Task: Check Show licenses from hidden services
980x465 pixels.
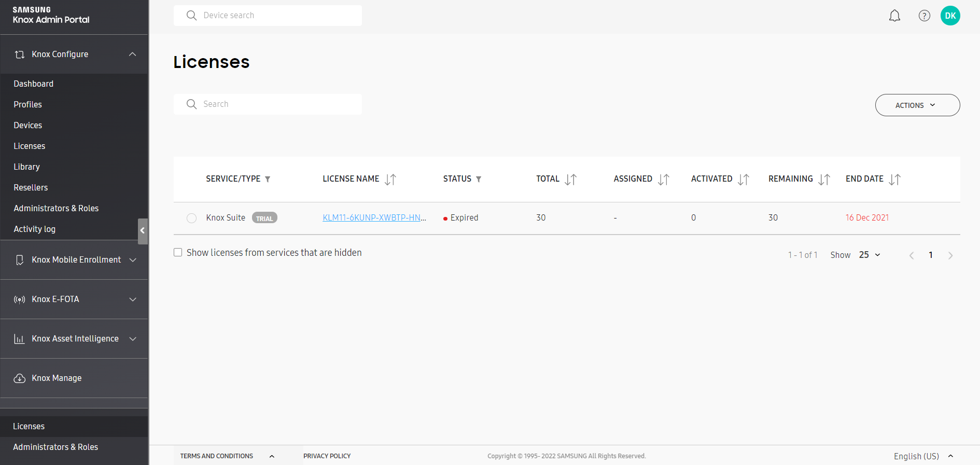Action: coord(178,253)
